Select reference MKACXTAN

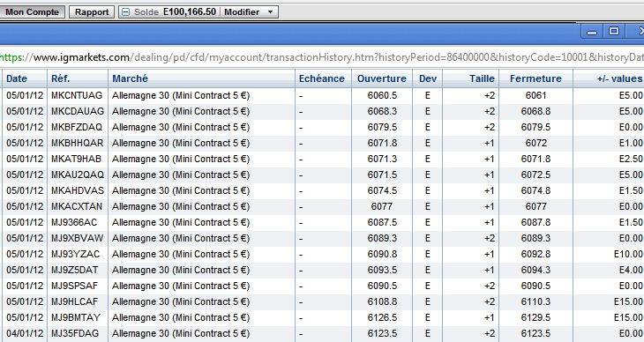pos(77,206)
